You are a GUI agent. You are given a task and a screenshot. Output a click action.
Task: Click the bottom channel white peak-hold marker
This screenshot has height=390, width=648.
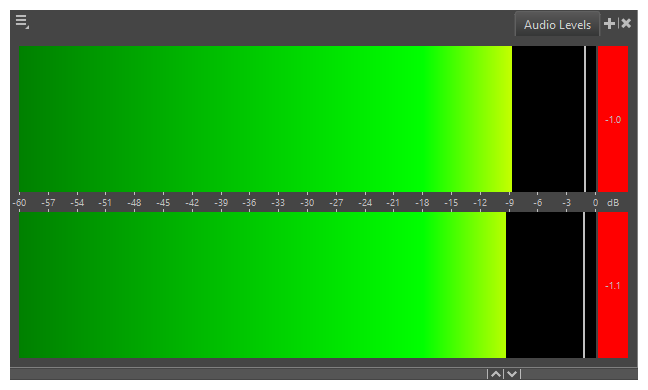[x=584, y=285]
